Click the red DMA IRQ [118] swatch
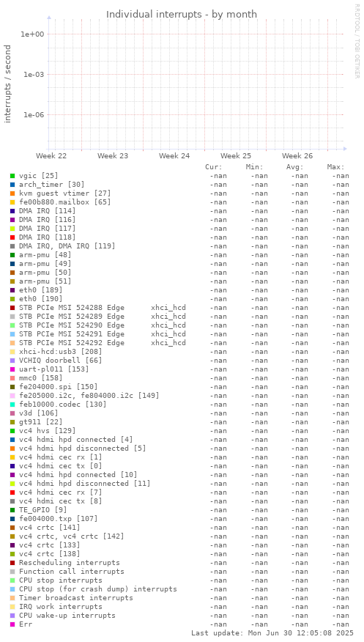The height and width of the screenshot is (642, 364). click(x=12, y=237)
